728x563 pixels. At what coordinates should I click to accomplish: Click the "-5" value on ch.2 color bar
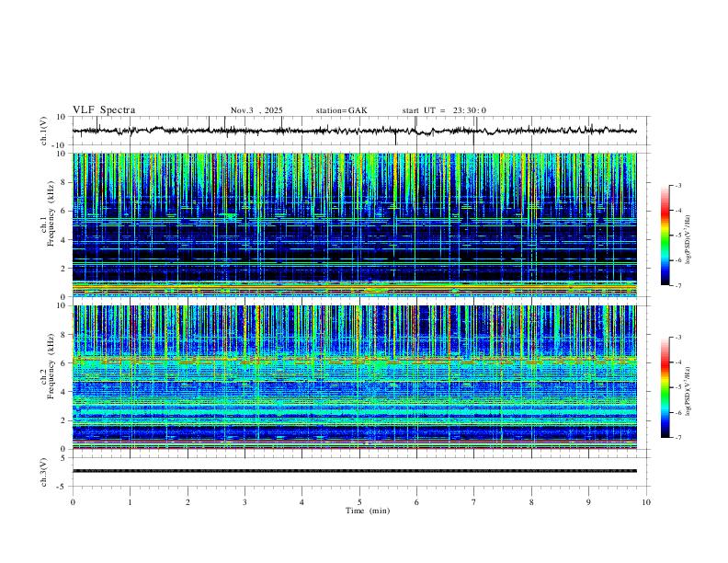point(677,387)
